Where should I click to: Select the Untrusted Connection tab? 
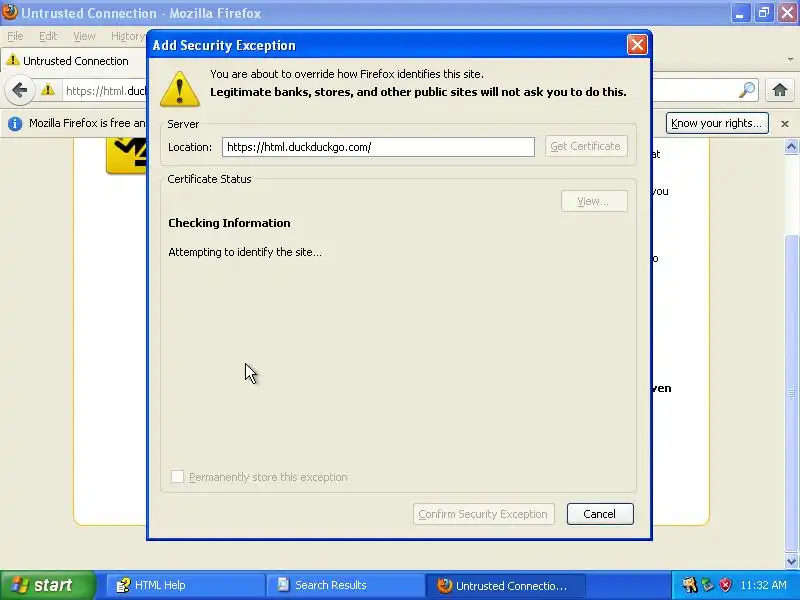tap(74, 61)
